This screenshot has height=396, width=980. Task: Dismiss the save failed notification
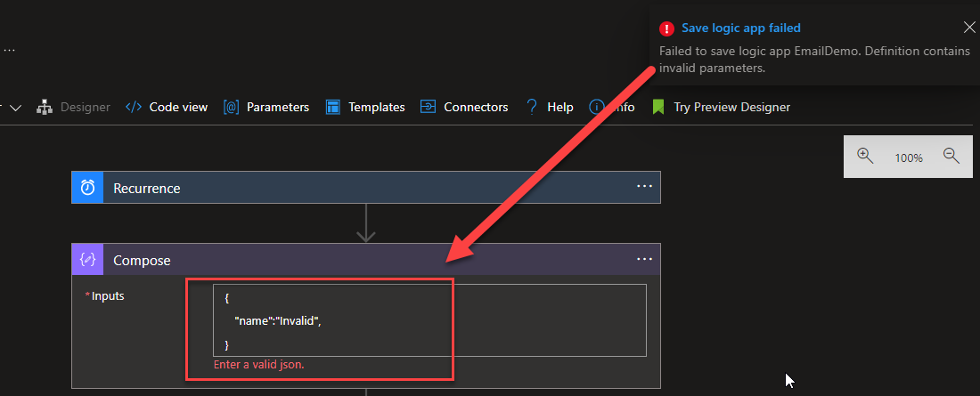969,28
